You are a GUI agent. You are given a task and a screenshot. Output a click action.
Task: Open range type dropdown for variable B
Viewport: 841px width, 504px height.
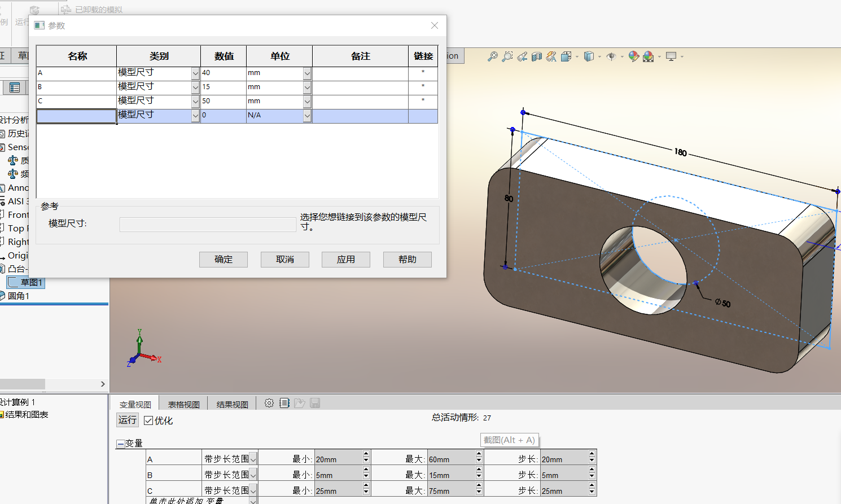coord(253,475)
